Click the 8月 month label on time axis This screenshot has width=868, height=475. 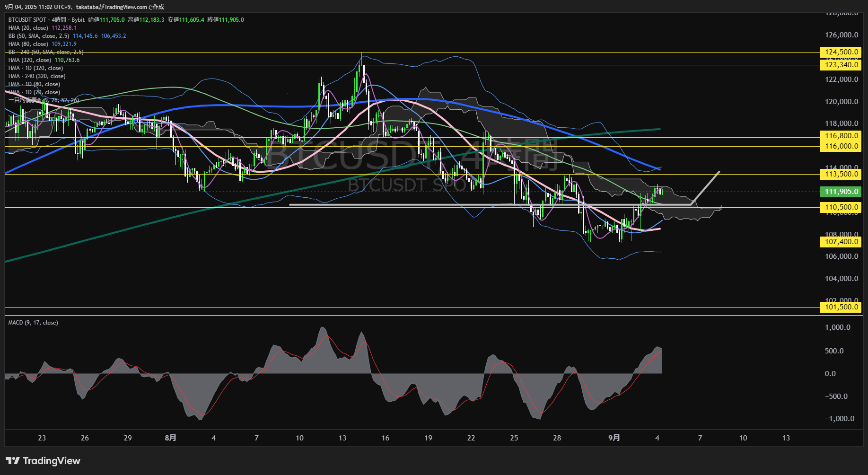click(x=171, y=438)
